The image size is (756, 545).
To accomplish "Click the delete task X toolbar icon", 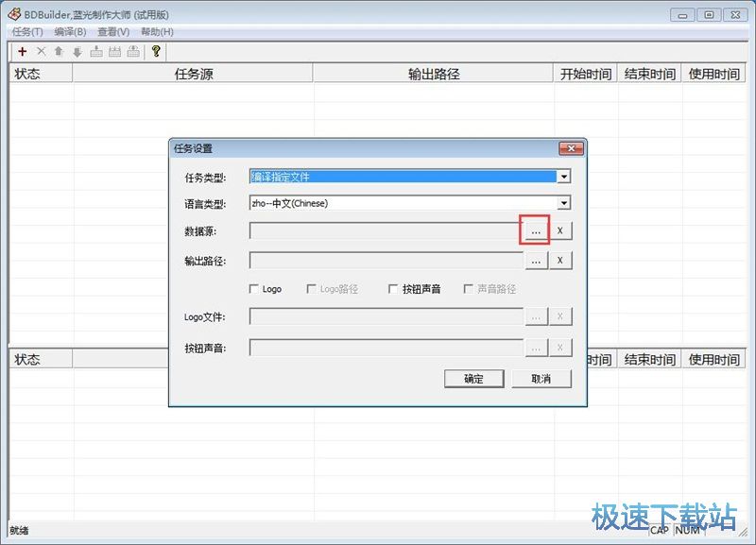I will (41, 51).
